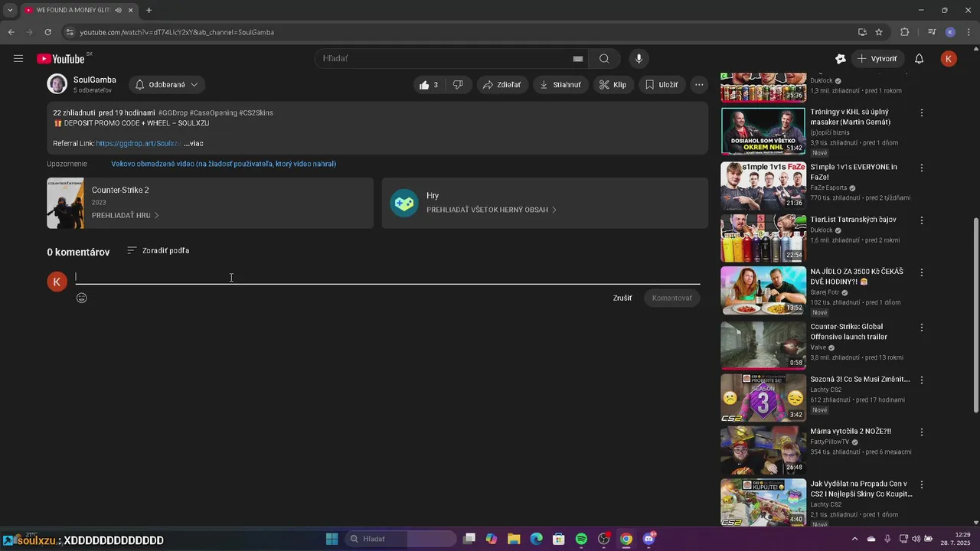Focus the comment input field
This screenshot has height=551, width=980.
pyautogui.click(x=387, y=277)
